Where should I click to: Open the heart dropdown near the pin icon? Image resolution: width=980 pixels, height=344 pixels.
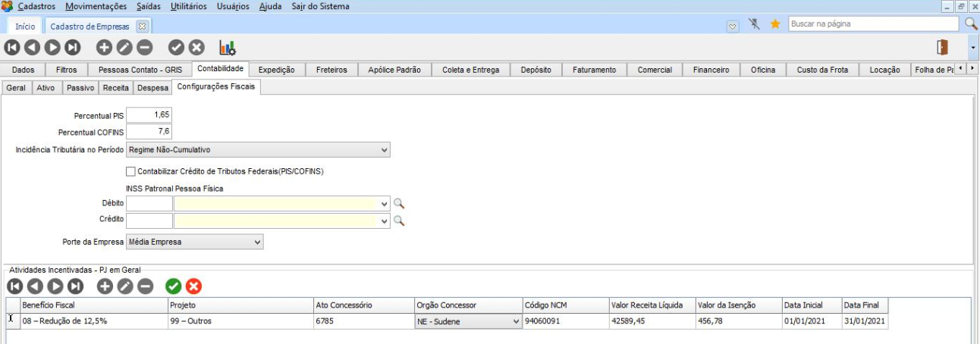point(733,25)
